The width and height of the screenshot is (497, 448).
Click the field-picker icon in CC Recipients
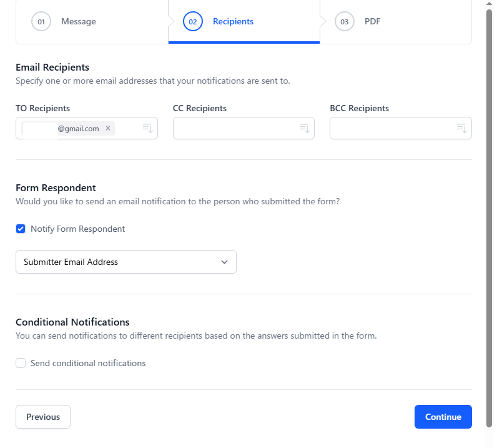click(x=305, y=128)
